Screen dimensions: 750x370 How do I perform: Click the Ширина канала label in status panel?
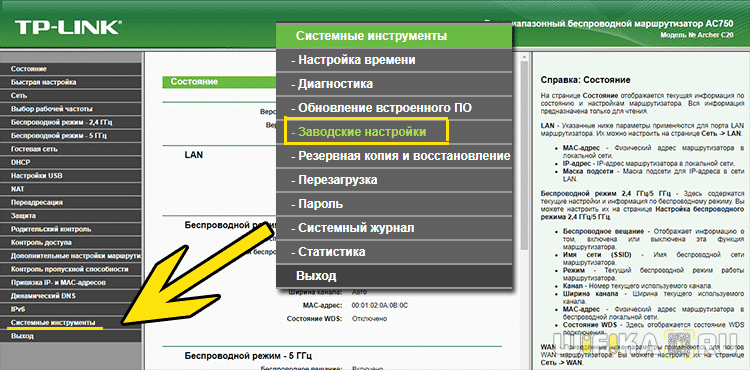pos(315,292)
